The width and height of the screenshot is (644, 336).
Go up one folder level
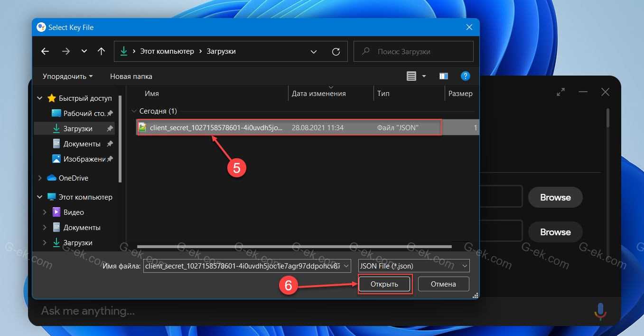(x=101, y=51)
